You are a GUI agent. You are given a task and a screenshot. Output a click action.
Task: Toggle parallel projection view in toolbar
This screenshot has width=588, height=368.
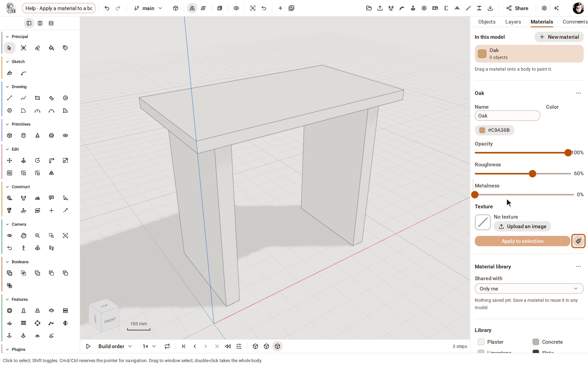[x=203, y=8]
